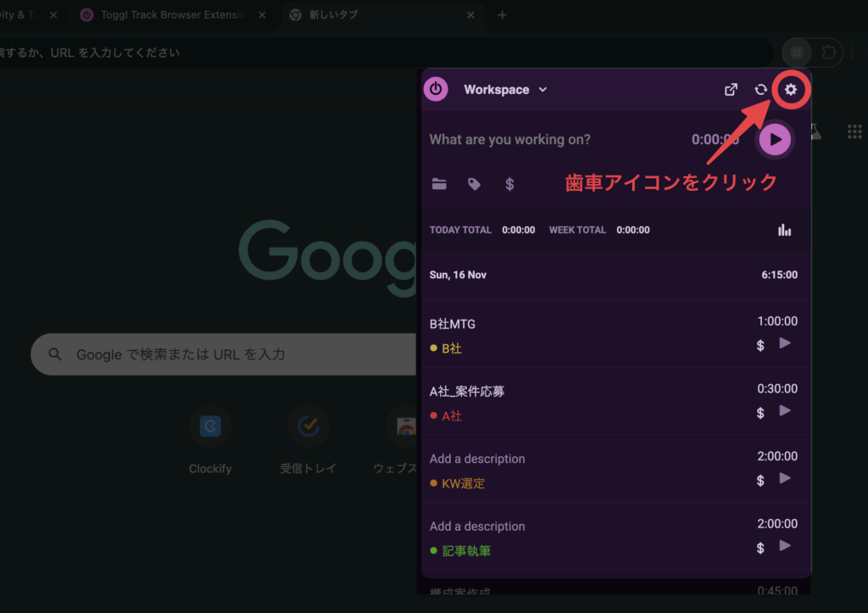Click the 'What are you working on?' field
Screen dimensions: 868x613
(542, 140)
